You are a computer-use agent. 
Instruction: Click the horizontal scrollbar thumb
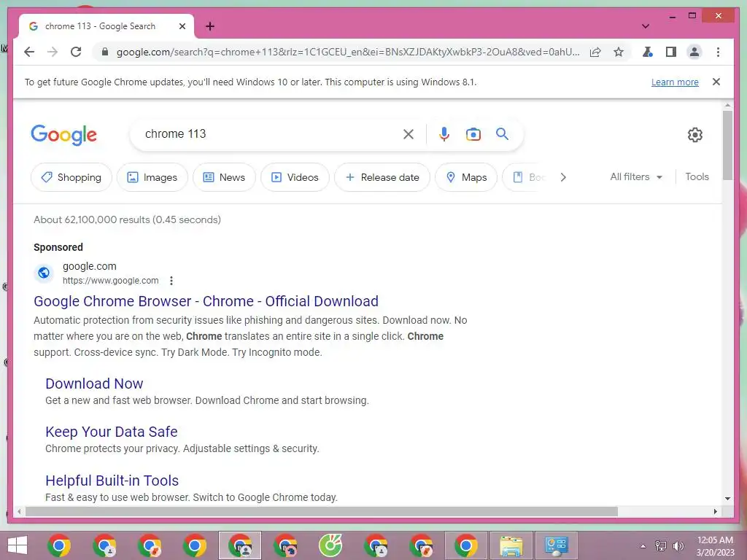click(322, 511)
